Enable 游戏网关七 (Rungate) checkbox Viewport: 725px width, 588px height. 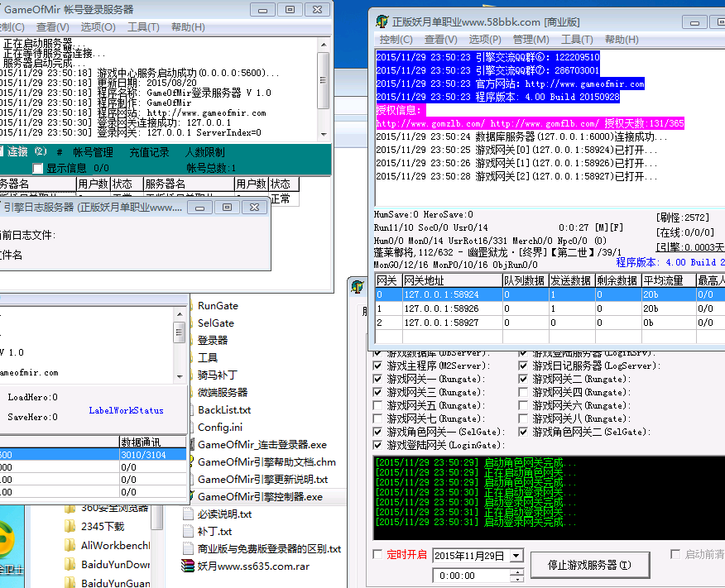pos(377,418)
